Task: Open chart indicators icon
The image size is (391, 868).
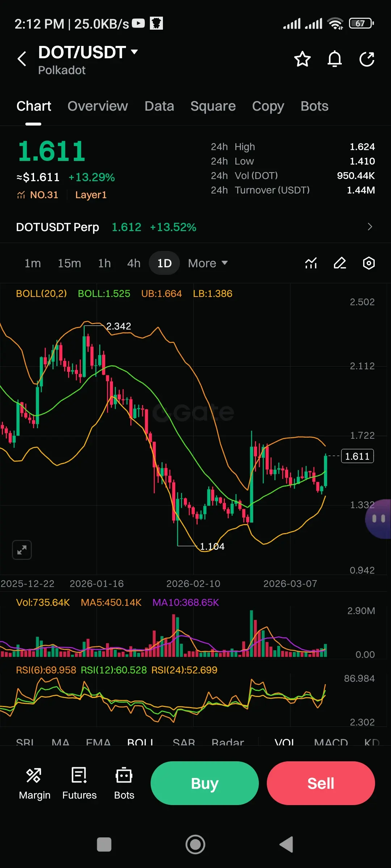Action: pos(311,263)
